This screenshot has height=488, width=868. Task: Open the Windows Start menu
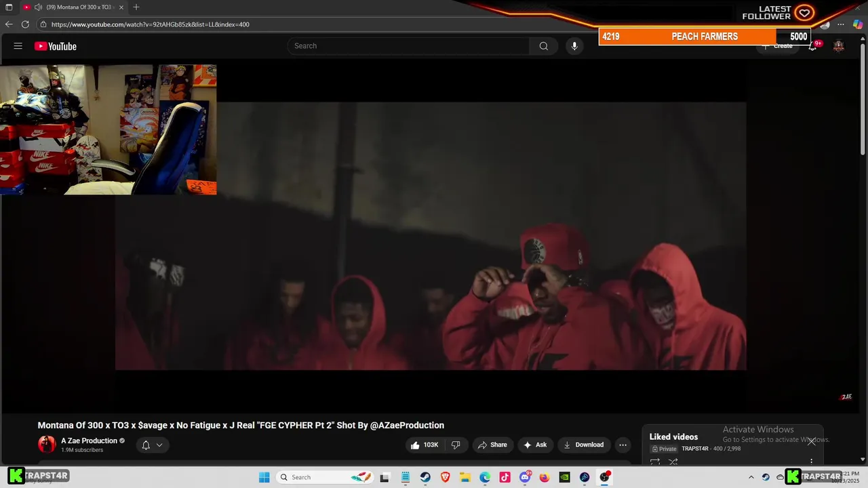coord(264,477)
